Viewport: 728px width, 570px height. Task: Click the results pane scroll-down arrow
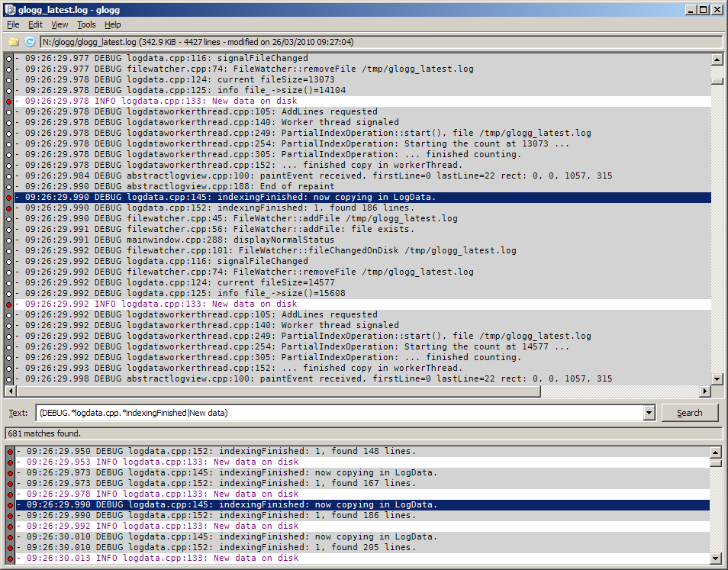click(x=715, y=559)
